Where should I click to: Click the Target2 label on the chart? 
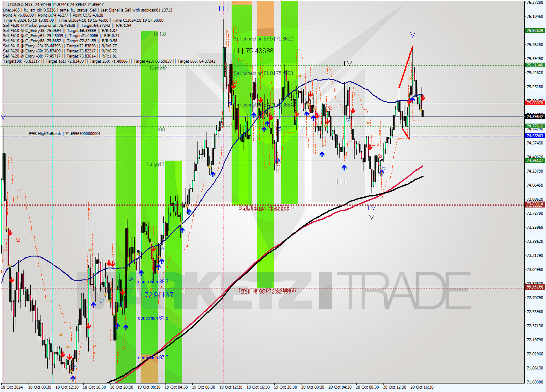click(158, 69)
